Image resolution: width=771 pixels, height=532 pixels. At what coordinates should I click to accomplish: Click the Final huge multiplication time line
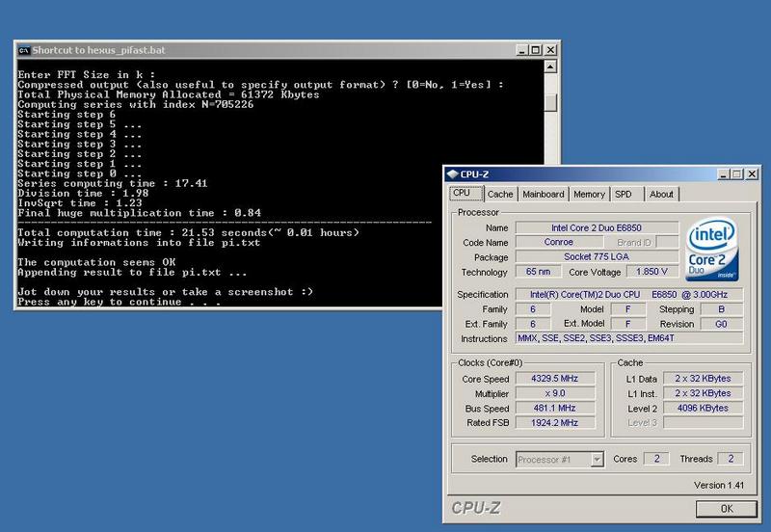click(x=139, y=213)
